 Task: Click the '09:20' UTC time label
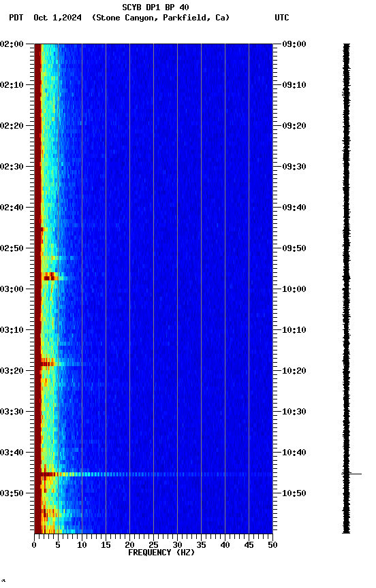point(294,126)
